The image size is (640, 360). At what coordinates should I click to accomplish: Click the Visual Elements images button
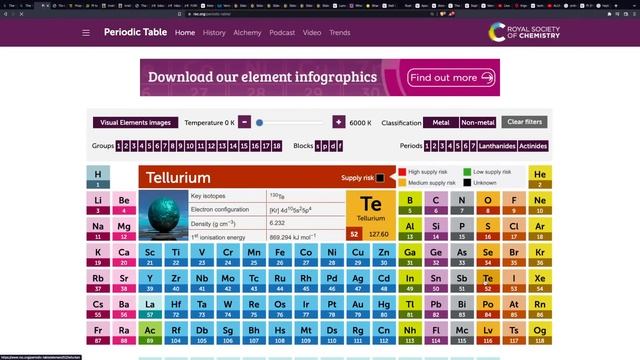pyautogui.click(x=136, y=122)
